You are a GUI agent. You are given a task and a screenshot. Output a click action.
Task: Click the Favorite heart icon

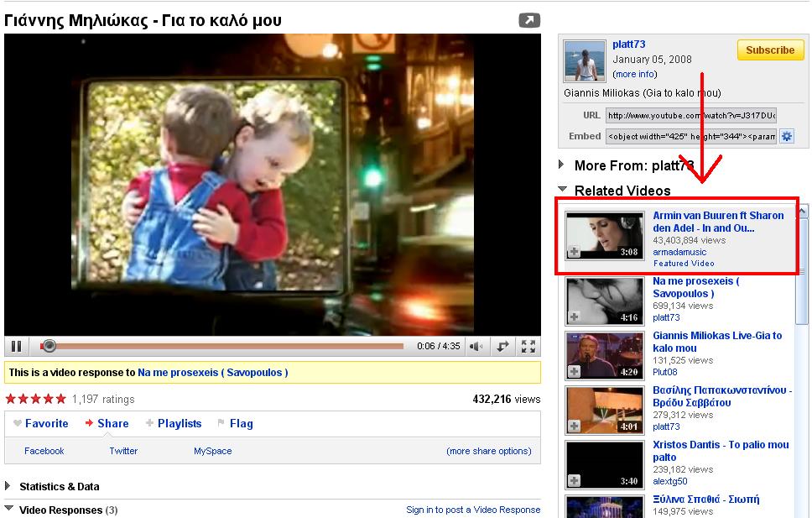tap(18, 423)
